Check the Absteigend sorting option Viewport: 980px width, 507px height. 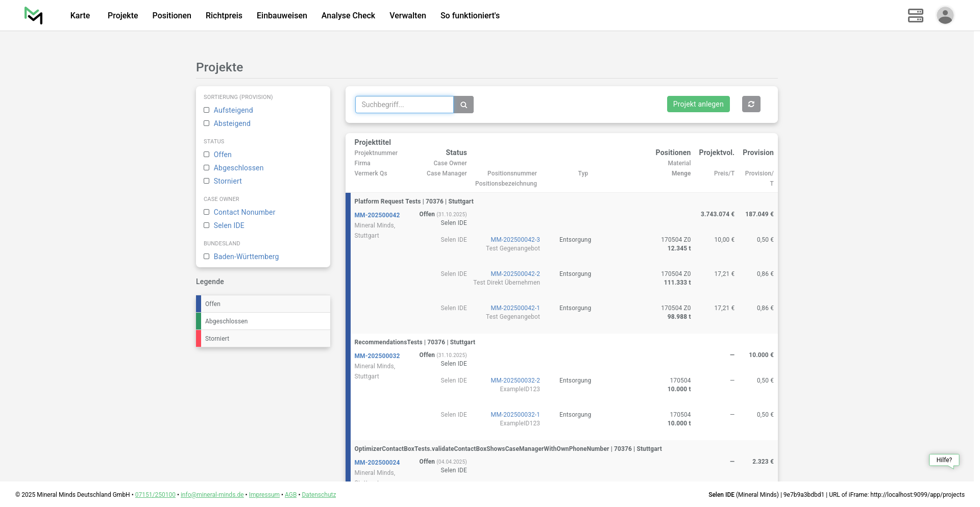207,123
